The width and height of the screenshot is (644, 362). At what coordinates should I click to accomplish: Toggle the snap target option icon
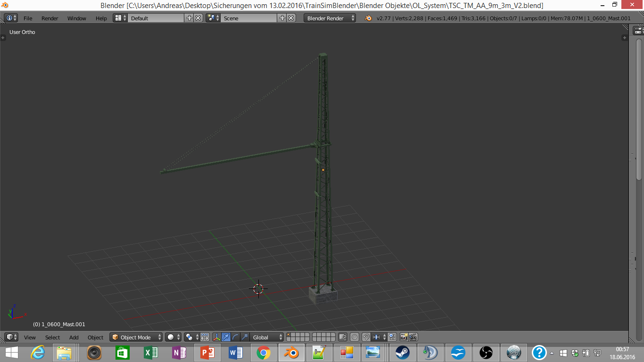(392, 337)
